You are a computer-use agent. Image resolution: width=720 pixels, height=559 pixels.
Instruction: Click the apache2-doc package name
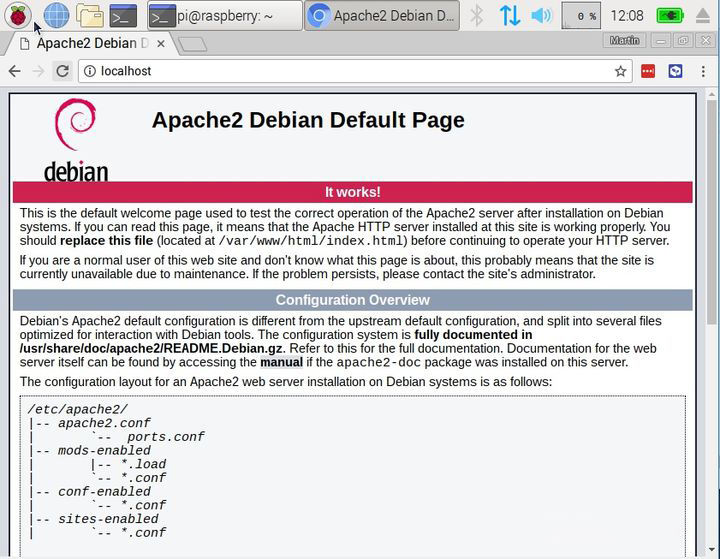coord(378,362)
